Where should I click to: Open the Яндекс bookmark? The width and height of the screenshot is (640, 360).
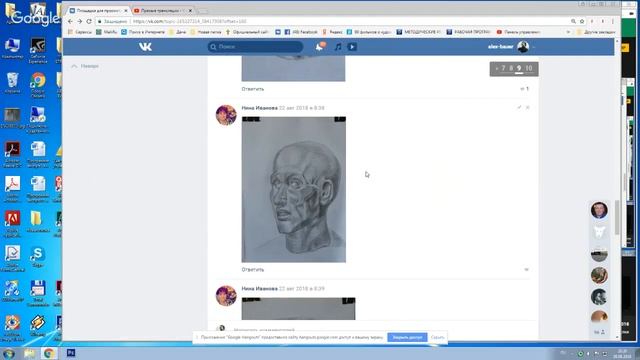332,32
